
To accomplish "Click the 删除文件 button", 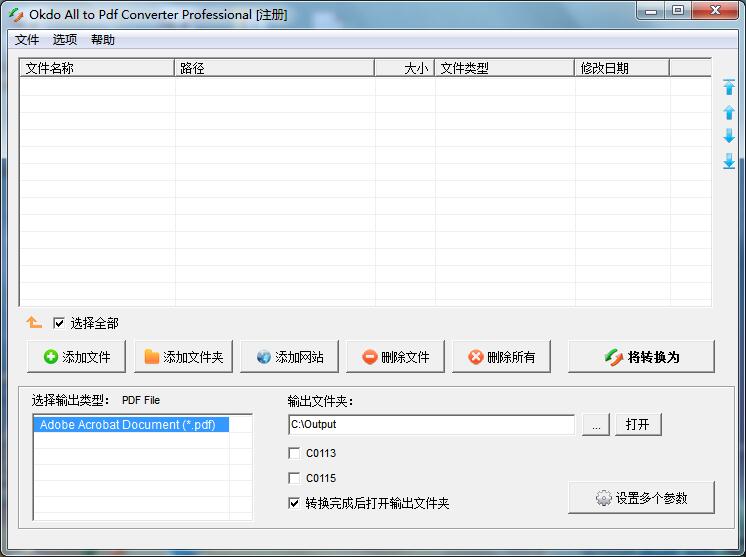I will click(x=395, y=356).
